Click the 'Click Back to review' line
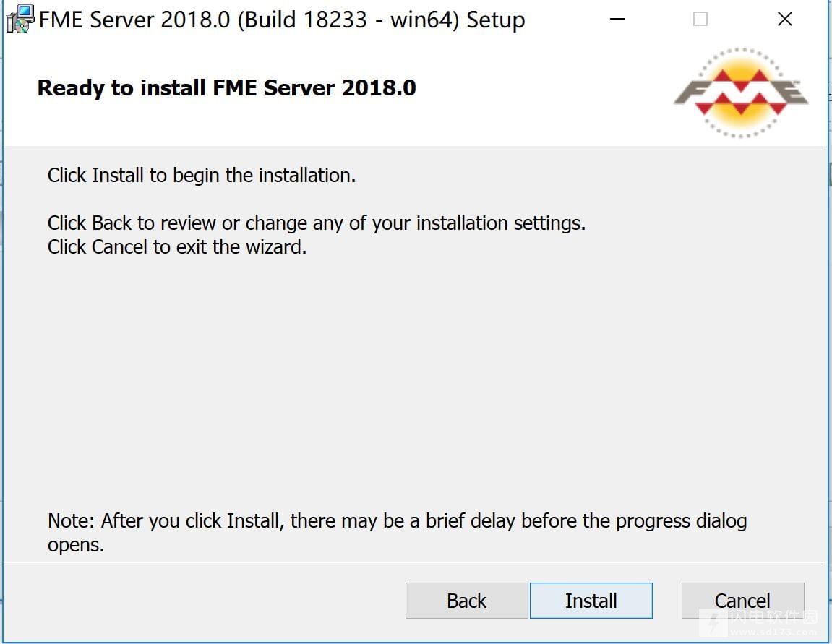 click(316, 223)
